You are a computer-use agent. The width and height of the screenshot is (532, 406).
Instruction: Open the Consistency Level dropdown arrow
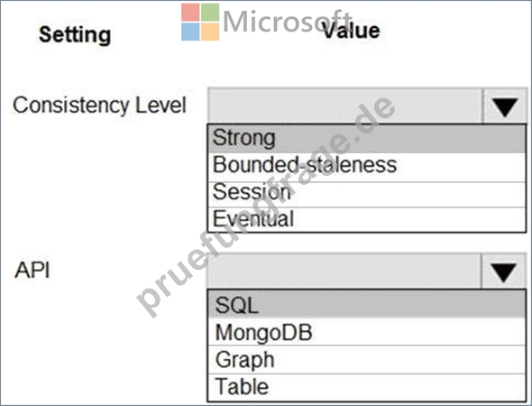pos(505,106)
